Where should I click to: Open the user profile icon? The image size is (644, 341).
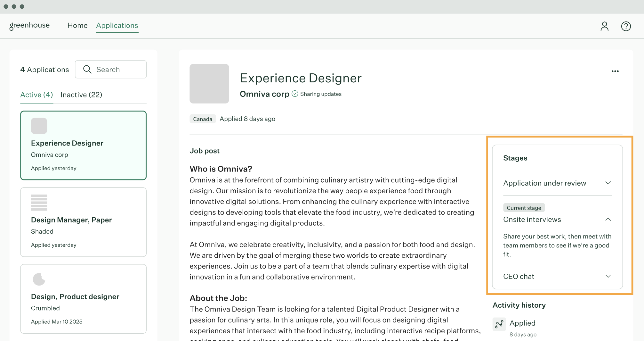pyautogui.click(x=604, y=26)
